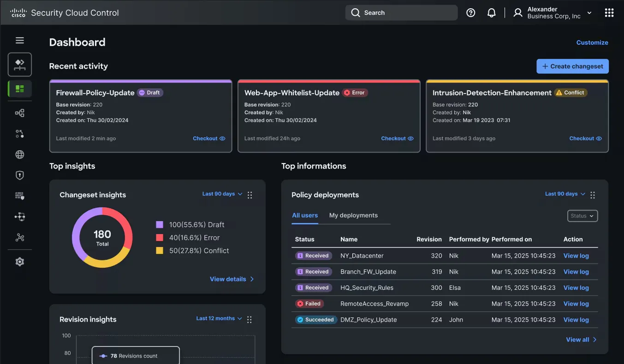
Task: Open the notifications bell icon
Action: pyautogui.click(x=491, y=12)
